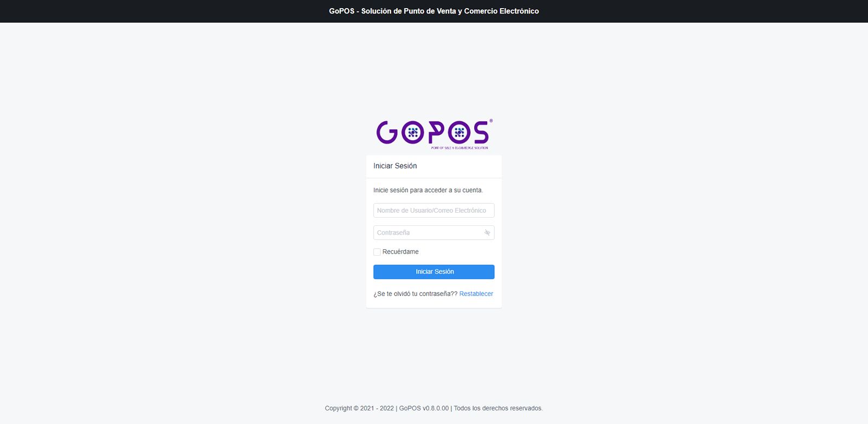Click the GoPOS logo above the login card

tap(433, 133)
